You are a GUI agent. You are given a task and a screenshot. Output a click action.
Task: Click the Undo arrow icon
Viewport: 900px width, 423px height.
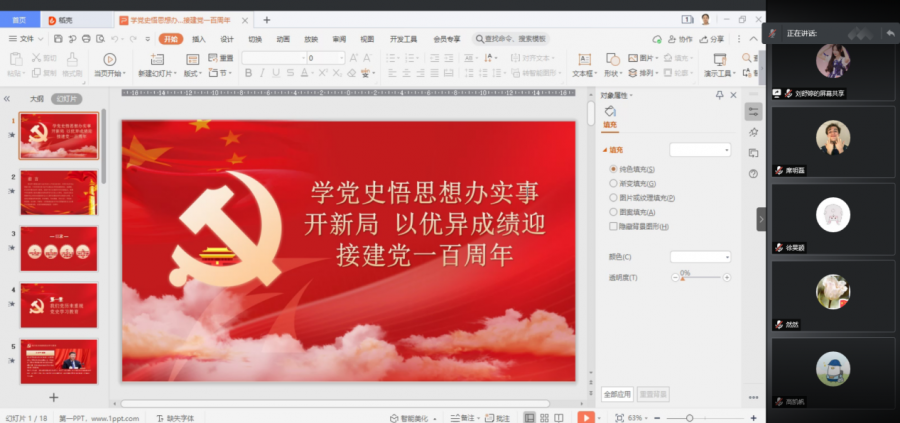tap(115, 39)
